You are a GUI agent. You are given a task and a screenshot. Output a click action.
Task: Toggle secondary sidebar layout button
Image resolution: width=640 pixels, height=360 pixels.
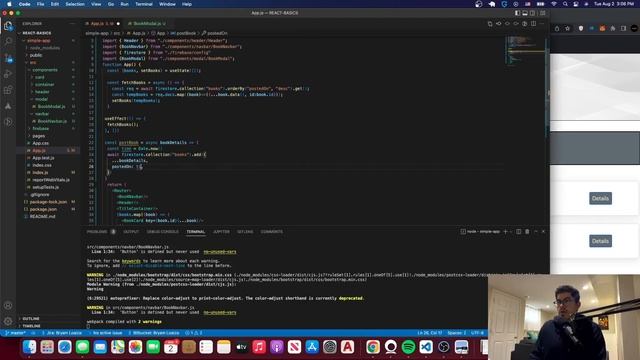coord(533,13)
